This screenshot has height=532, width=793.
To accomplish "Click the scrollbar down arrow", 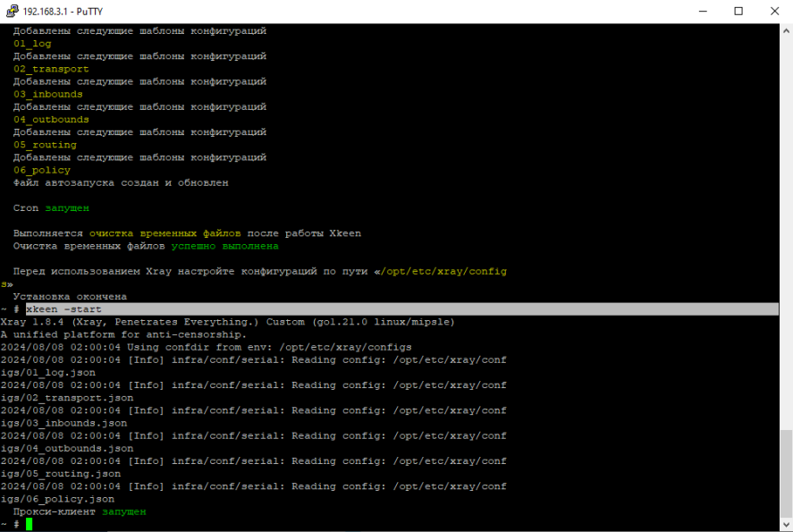I will pyautogui.click(x=785, y=525).
